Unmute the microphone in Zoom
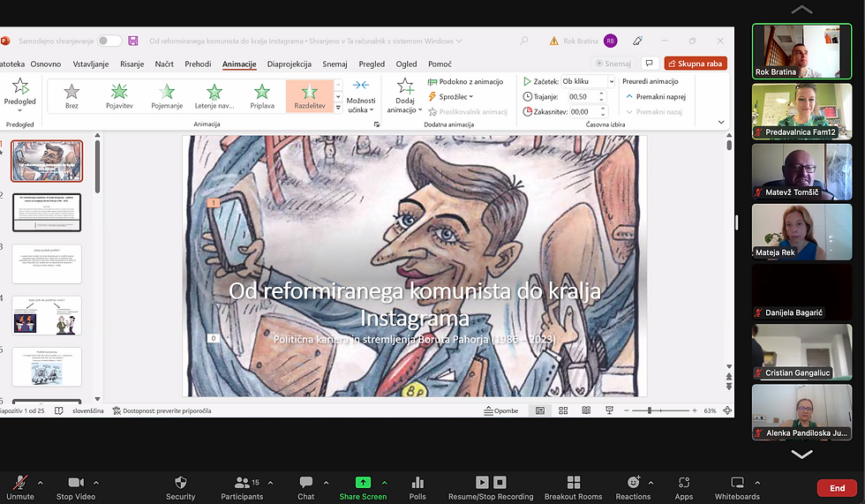The image size is (865, 504). pyautogui.click(x=19, y=487)
